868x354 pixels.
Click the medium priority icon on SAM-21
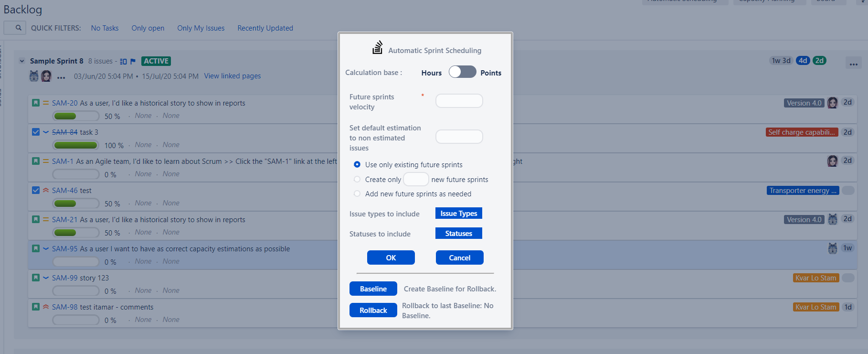pos(46,219)
